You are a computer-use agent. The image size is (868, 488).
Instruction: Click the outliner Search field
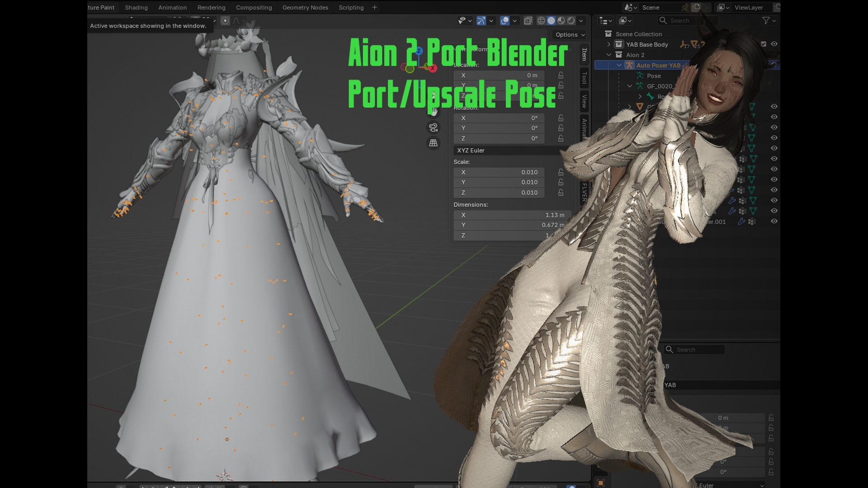click(687, 21)
